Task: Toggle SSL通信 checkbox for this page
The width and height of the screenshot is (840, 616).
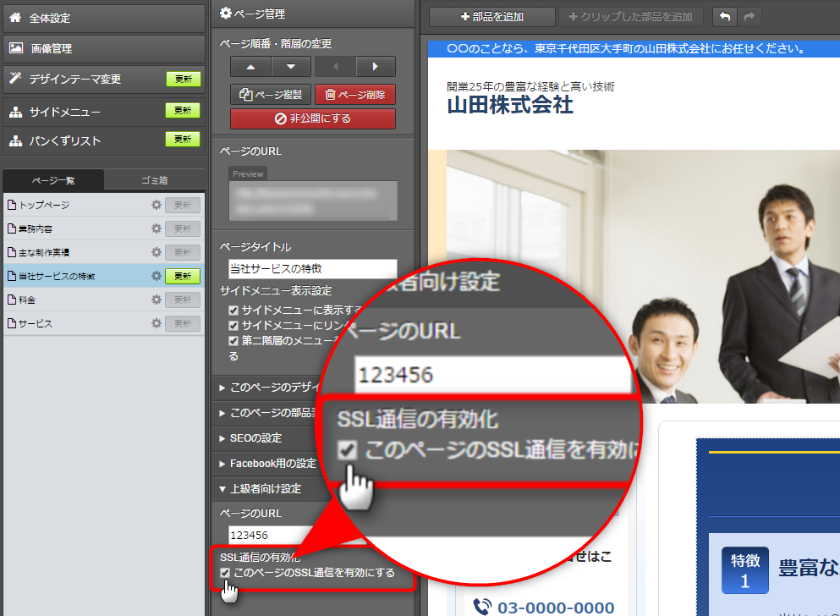Action: click(225, 573)
